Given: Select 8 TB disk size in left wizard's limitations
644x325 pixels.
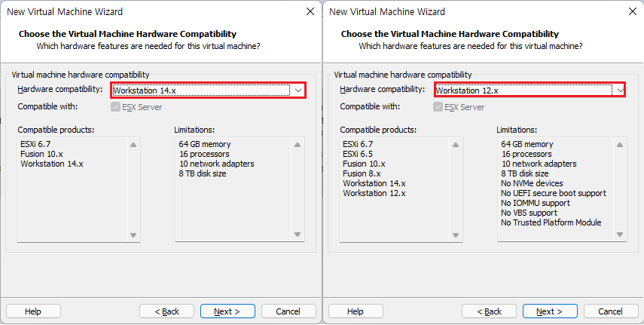Looking at the screenshot, I should pyautogui.click(x=203, y=173).
